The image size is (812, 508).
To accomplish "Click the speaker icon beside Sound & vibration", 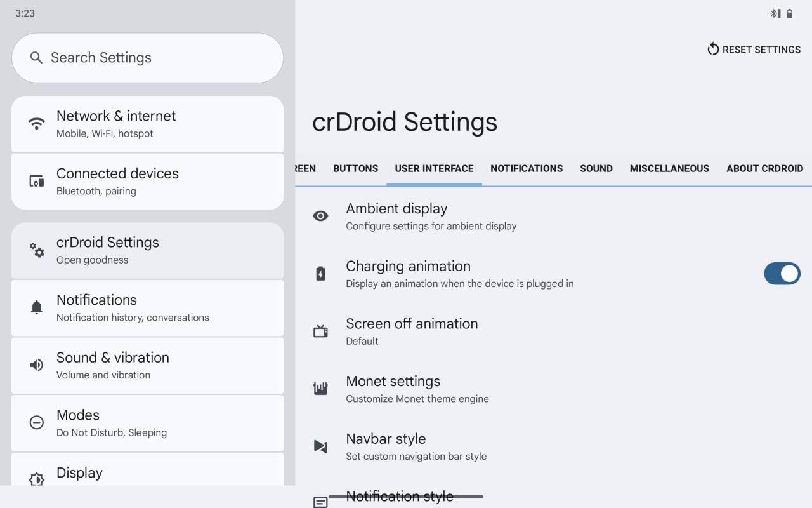I will pos(37,365).
